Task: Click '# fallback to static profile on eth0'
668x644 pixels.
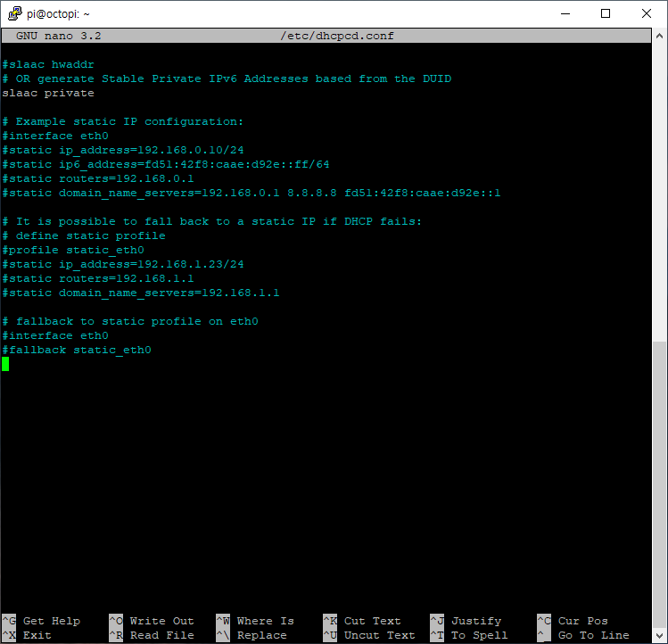Action: 130,321
